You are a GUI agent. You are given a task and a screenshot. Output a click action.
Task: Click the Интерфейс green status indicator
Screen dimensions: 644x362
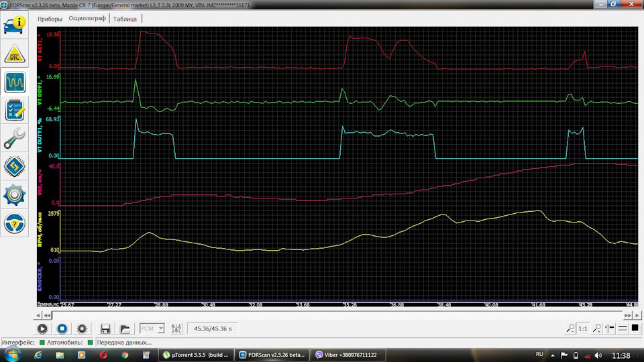[x=42, y=343]
